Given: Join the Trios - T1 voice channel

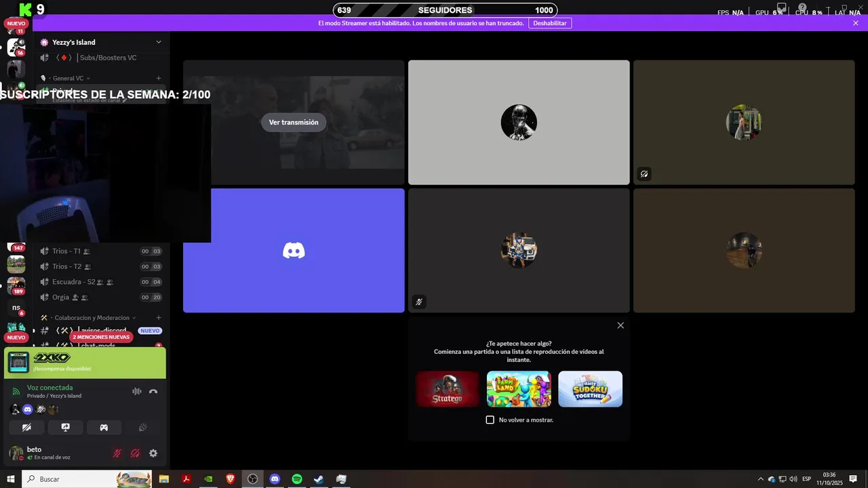Looking at the screenshot, I should point(100,251).
